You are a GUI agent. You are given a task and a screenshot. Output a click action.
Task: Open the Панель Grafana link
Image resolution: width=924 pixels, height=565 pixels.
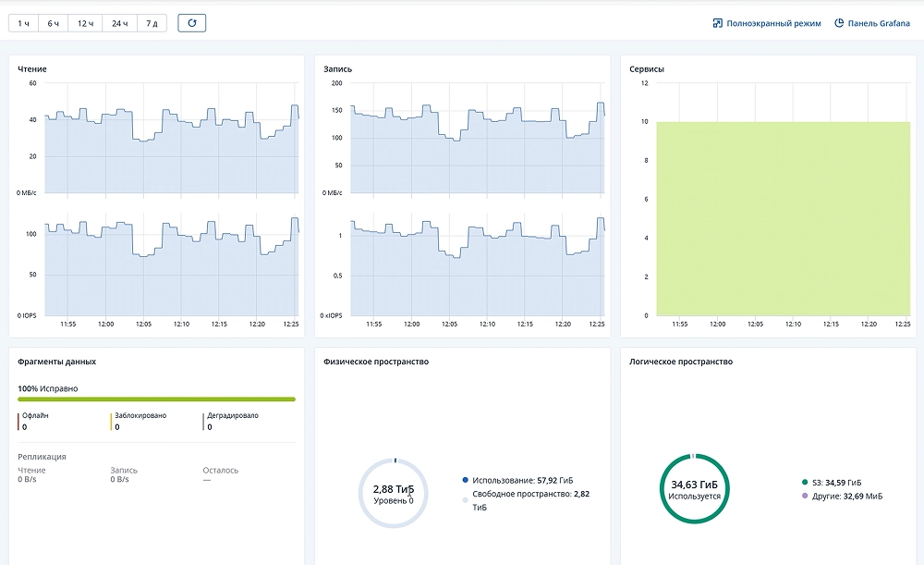(x=871, y=23)
